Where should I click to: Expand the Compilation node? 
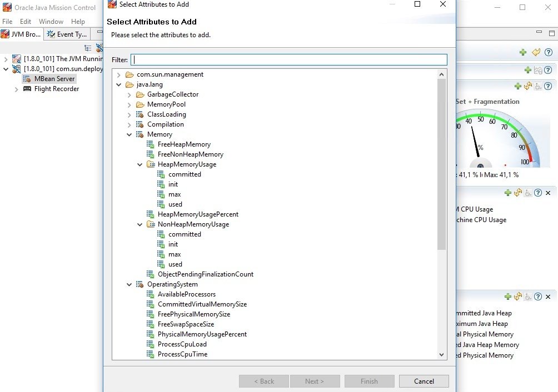click(x=129, y=124)
